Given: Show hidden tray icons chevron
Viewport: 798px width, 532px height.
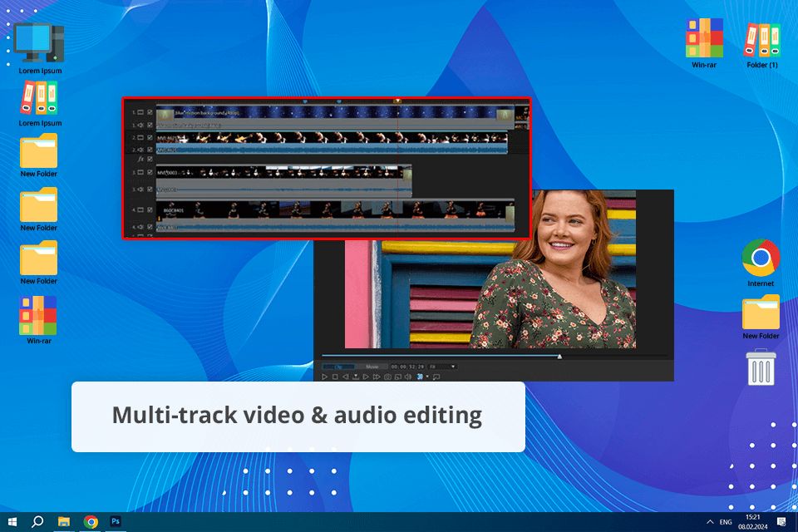Looking at the screenshot, I should click(710, 522).
